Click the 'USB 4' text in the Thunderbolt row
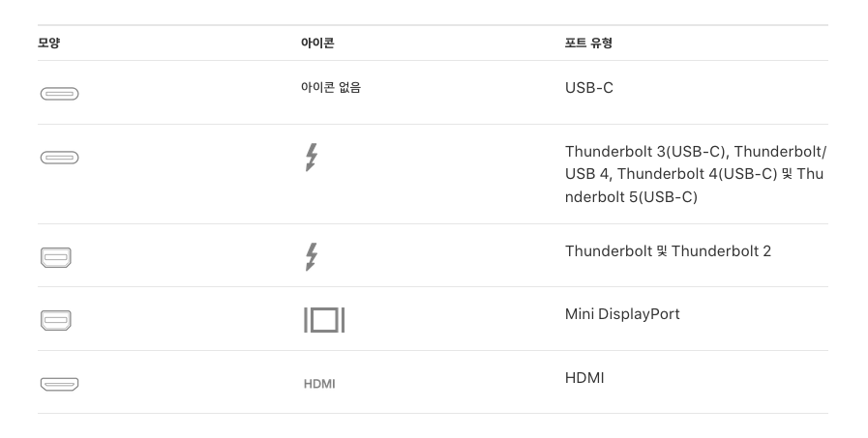The image size is (868, 438). coord(587,174)
